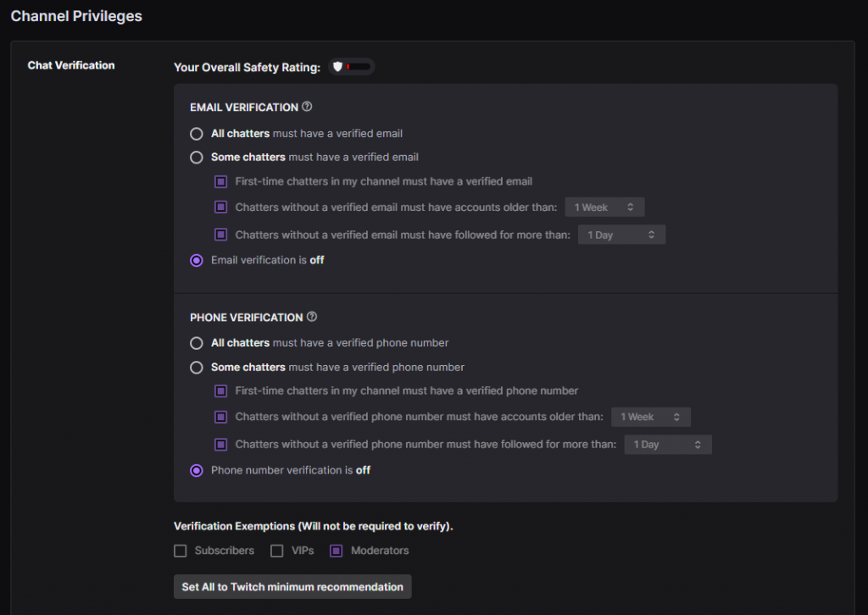Toggle email accounts older than checkbox

point(221,208)
